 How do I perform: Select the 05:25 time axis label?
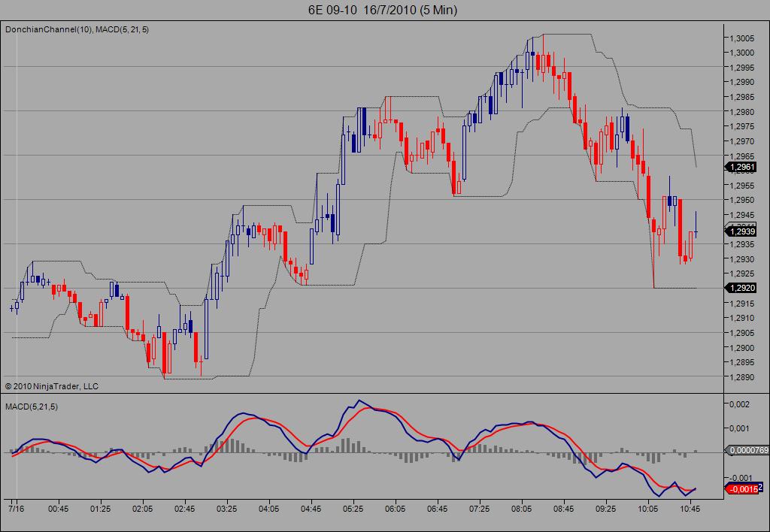pos(353,509)
